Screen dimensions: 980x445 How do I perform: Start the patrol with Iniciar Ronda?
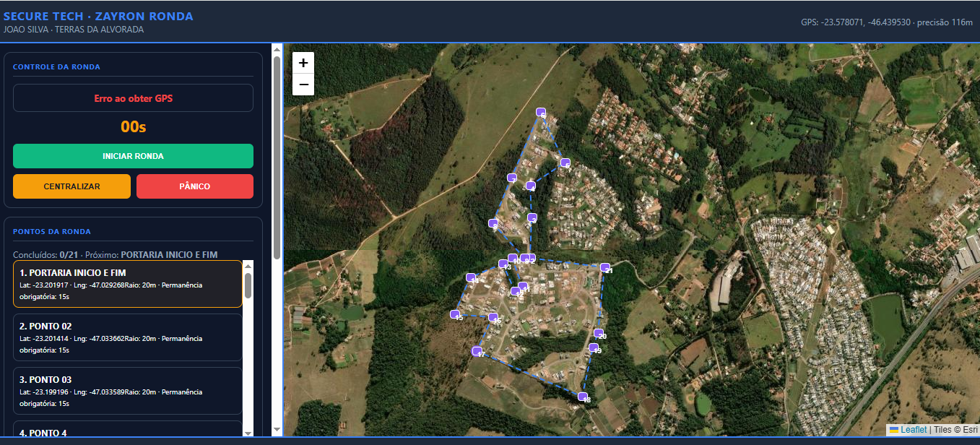(133, 156)
